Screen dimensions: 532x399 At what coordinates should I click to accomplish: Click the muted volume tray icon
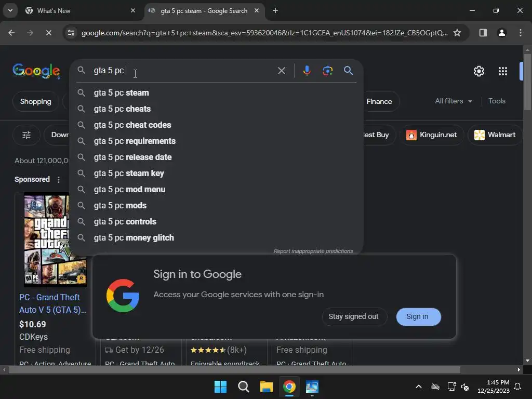(465, 387)
